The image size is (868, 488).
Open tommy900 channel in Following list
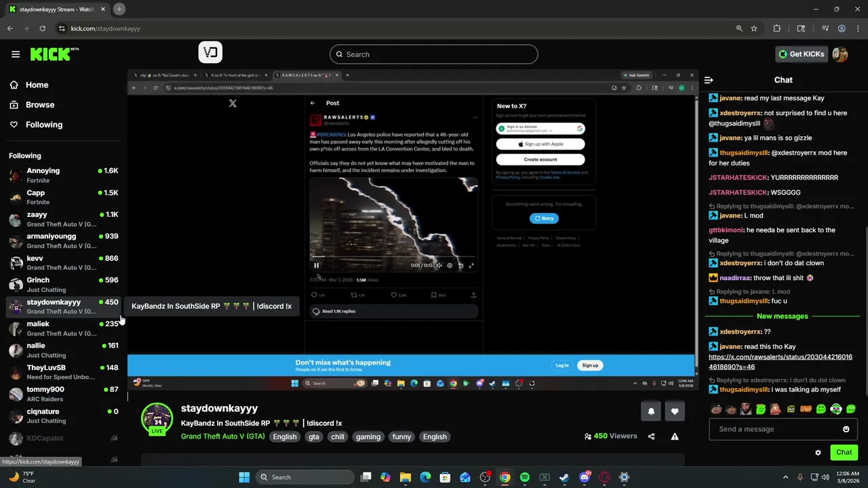click(64, 394)
